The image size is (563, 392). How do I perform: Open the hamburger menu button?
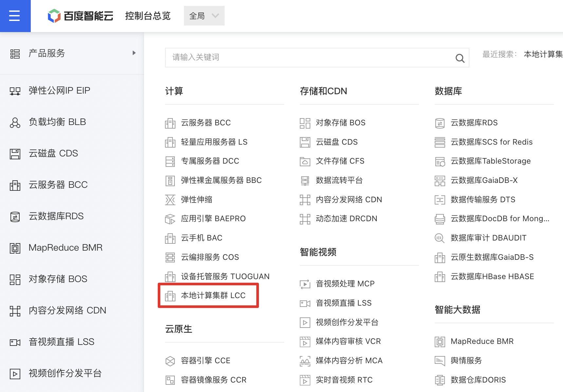pyautogui.click(x=15, y=16)
